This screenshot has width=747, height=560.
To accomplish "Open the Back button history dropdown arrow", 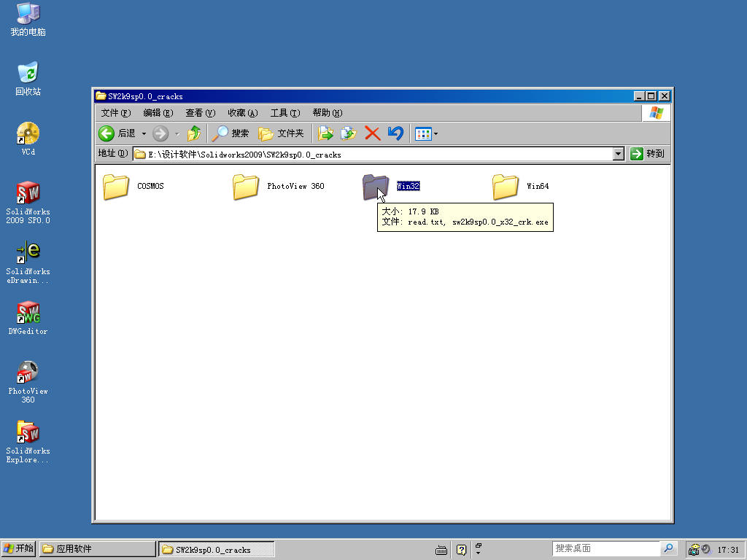I will 144,134.
